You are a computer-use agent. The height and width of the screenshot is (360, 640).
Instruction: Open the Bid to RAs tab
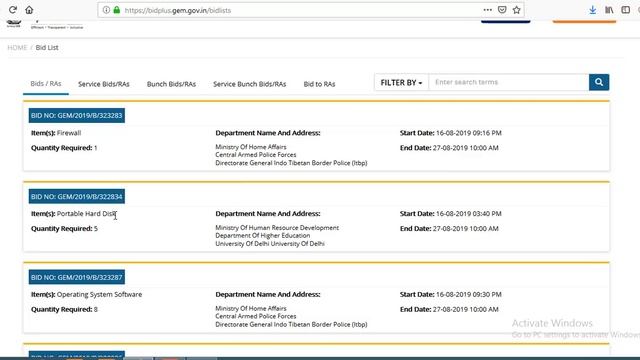[319, 84]
